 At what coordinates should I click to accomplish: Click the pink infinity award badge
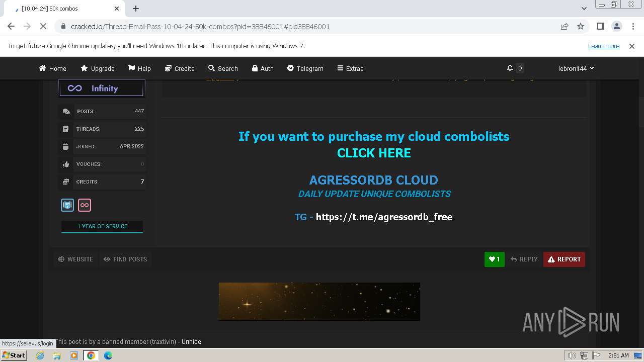pos(85,205)
